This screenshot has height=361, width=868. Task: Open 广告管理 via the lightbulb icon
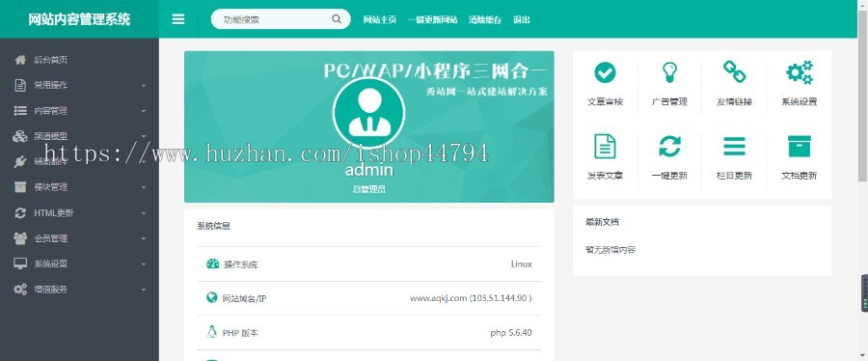click(x=670, y=72)
